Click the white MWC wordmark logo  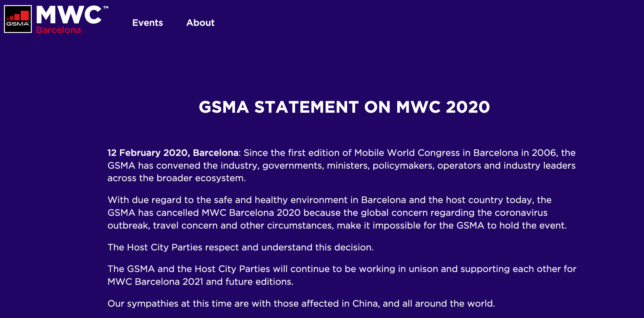click(69, 15)
